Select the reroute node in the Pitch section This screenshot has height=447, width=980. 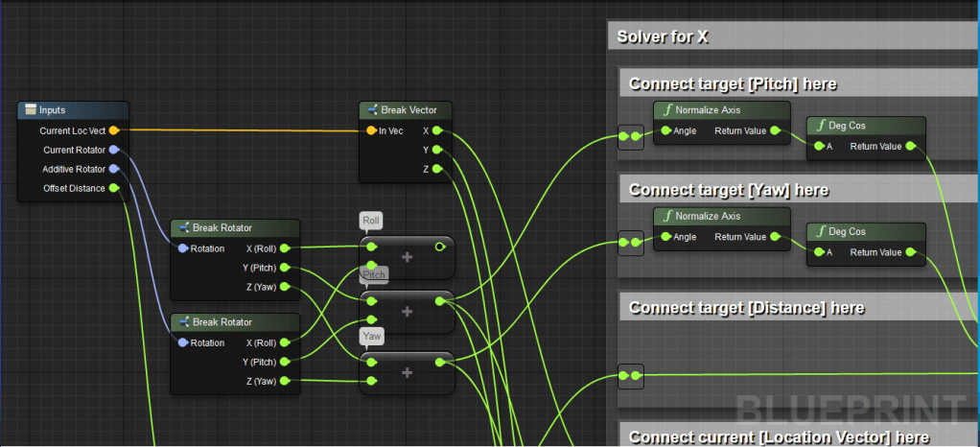(630, 137)
